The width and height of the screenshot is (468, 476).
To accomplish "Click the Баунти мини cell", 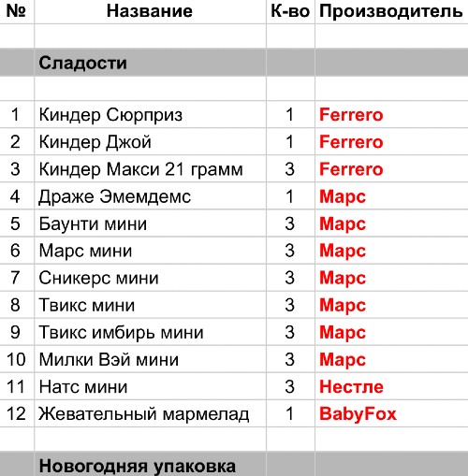I will pyautogui.click(x=150, y=224).
